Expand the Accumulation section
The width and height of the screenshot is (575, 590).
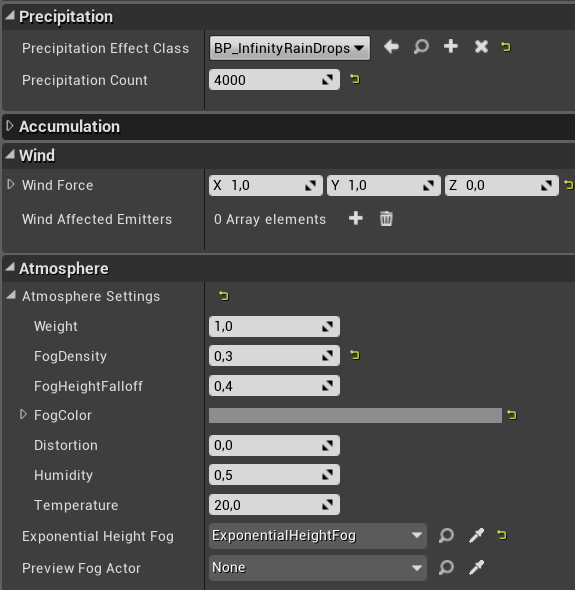click(x=10, y=126)
